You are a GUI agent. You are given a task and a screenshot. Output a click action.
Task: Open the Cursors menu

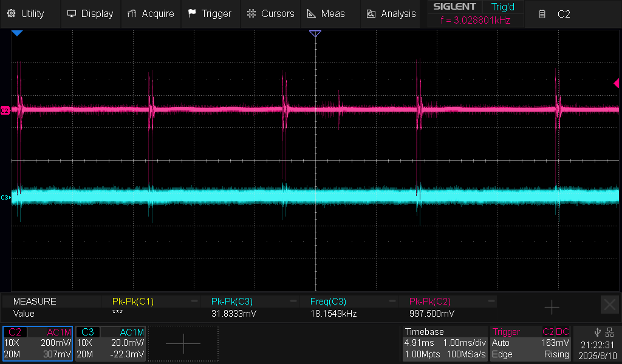pyautogui.click(x=271, y=13)
